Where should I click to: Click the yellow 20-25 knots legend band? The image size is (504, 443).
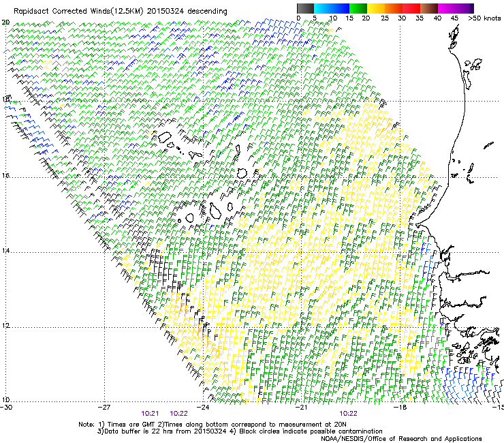tap(376, 8)
